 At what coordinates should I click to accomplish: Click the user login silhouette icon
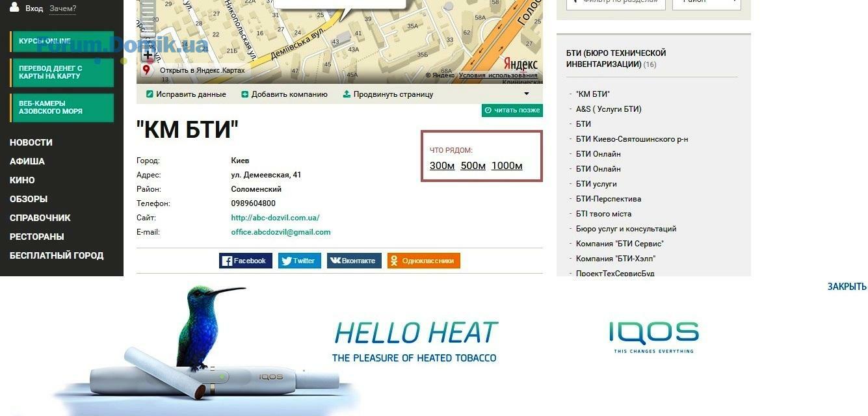coord(14,7)
